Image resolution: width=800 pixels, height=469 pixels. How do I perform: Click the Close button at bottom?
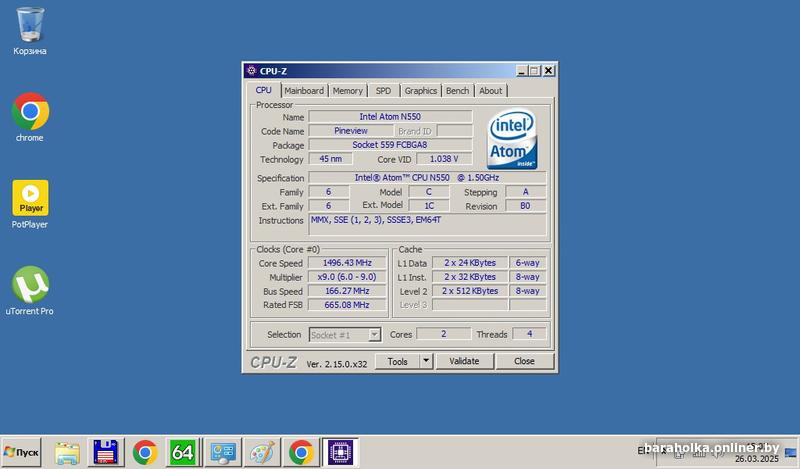tap(524, 361)
